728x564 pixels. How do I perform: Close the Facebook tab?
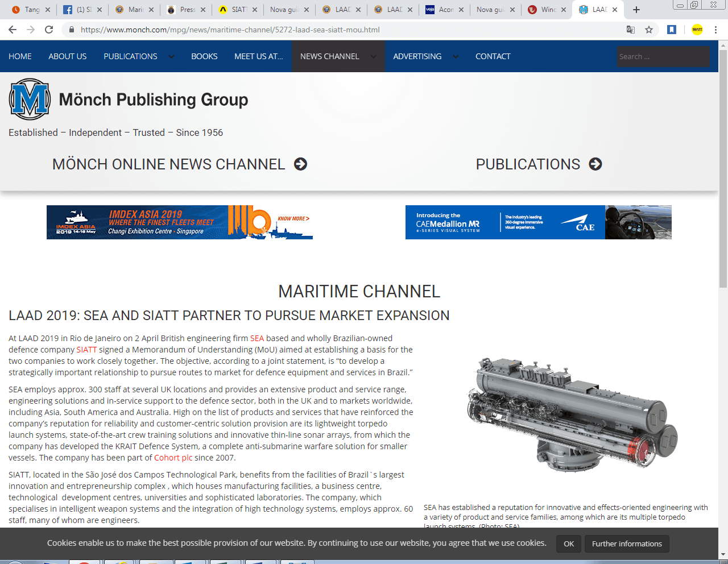[100, 10]
